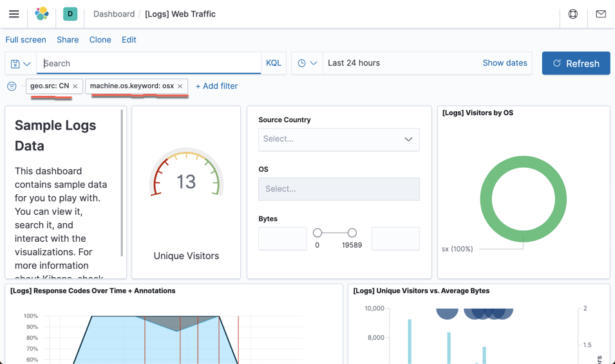The height and width of the screenshot is (364, 615).
Task: Go to Dashboard breadcrumb
Action: tap(114, 14)
